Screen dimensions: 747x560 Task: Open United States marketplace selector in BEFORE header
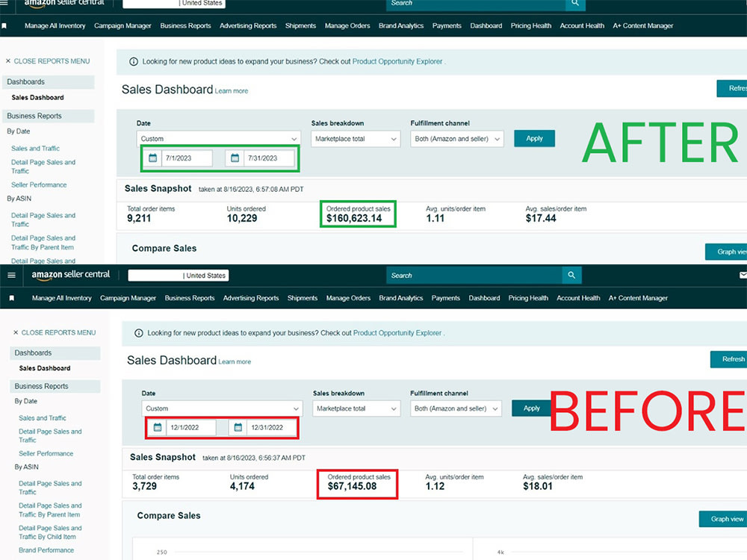179,276
